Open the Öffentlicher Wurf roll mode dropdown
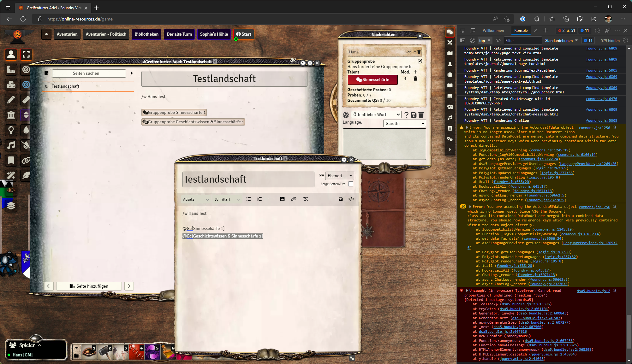The height and width of the screenshot is (364, 632). pos(376,115)
